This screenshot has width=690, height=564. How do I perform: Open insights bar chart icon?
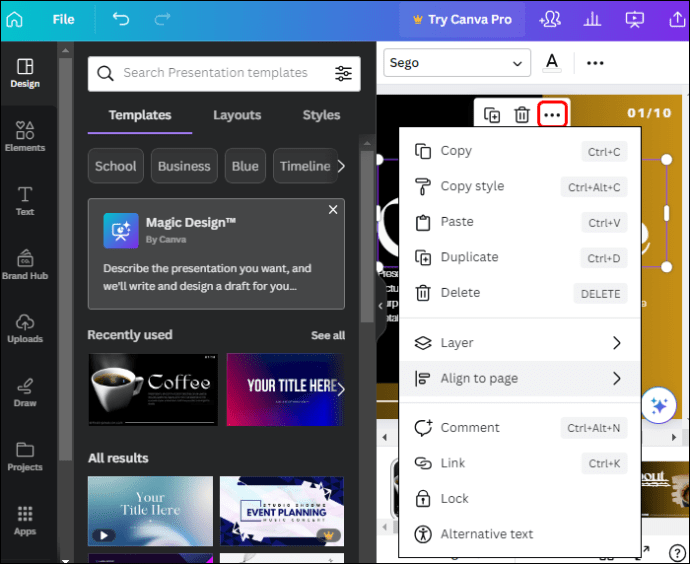tap(592, 19)
